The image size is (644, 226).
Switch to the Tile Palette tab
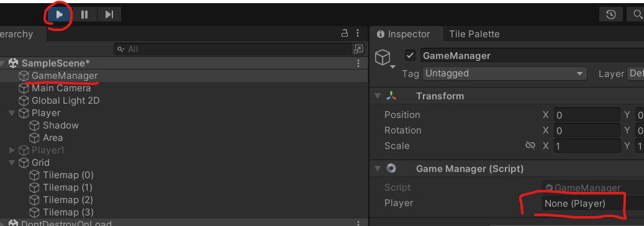474,34
